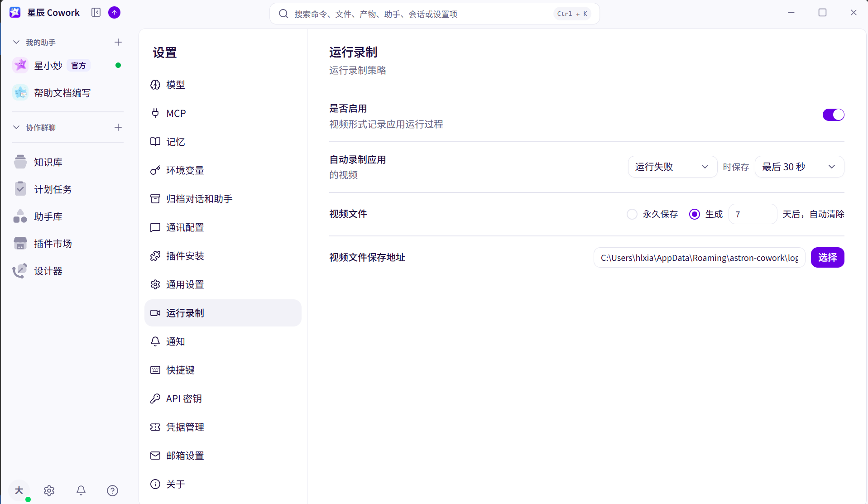
Task: Click the 设置 heading
Action: pyautogui.click(x=165, y=53)
